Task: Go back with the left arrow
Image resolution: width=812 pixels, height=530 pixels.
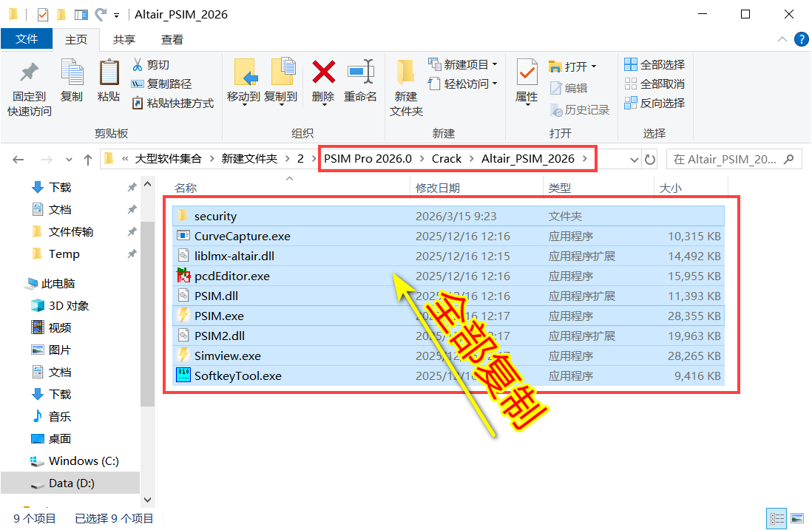Action: point(18,160)
